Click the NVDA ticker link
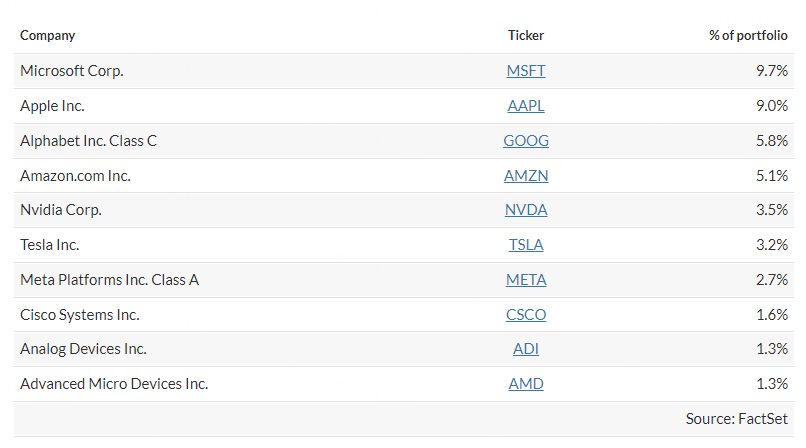Screen dimensions: 806x448 pos(526,210)
